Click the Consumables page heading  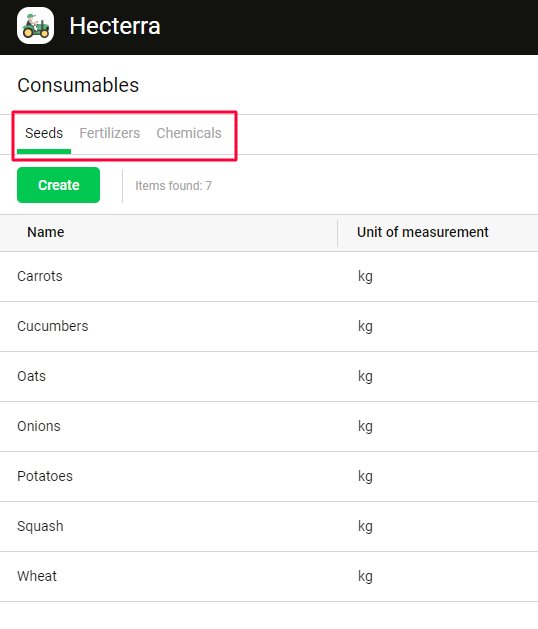pos(78,85)
